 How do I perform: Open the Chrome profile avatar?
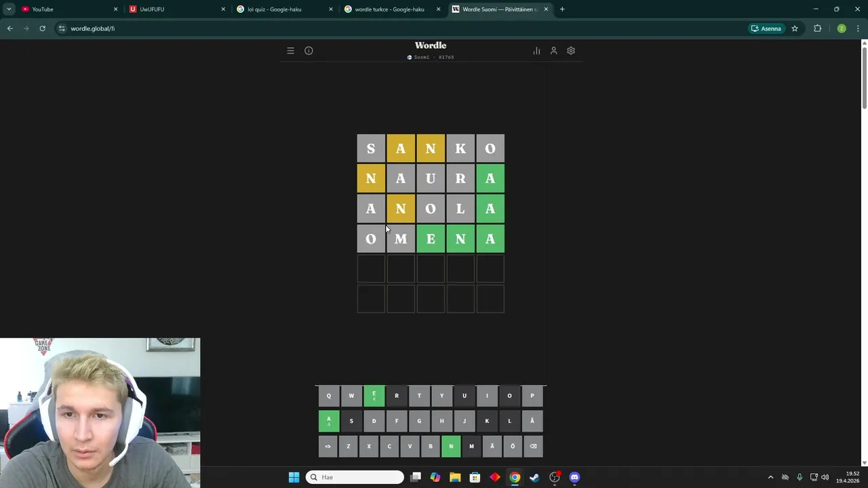(842, 28)
